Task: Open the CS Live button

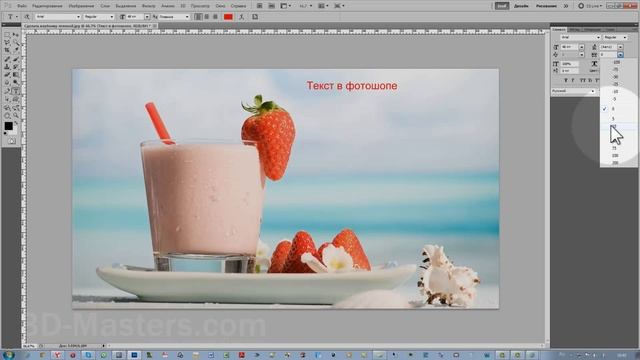Action: (591, 6)
